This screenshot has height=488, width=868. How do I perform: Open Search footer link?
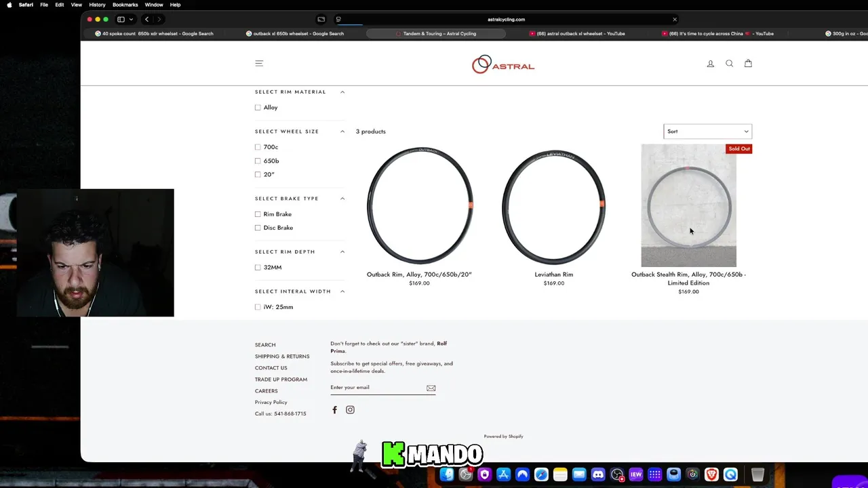tap(265, 345)
